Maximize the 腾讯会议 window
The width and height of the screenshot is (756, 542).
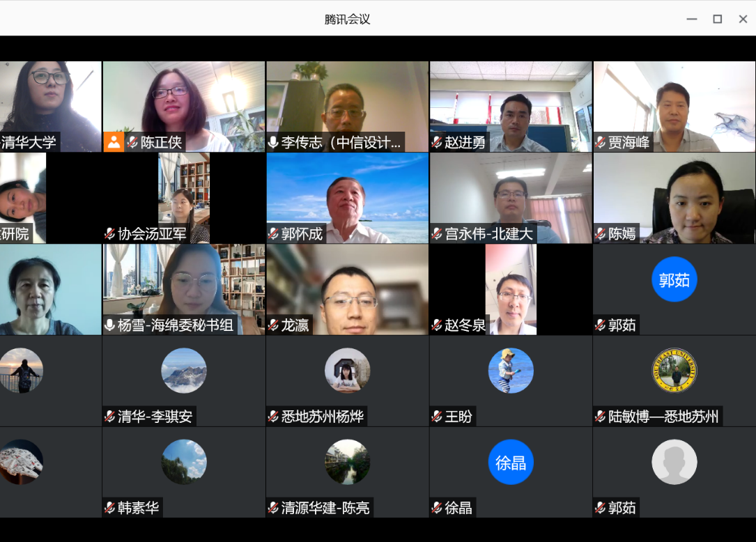click(717, 19)
